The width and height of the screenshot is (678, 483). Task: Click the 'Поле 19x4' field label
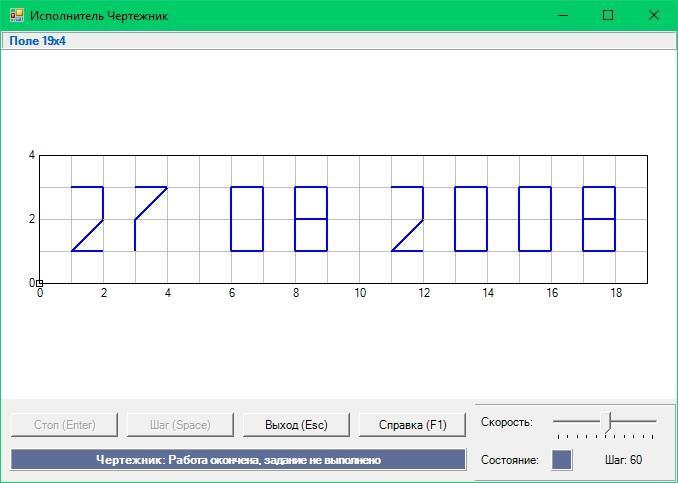38,41
